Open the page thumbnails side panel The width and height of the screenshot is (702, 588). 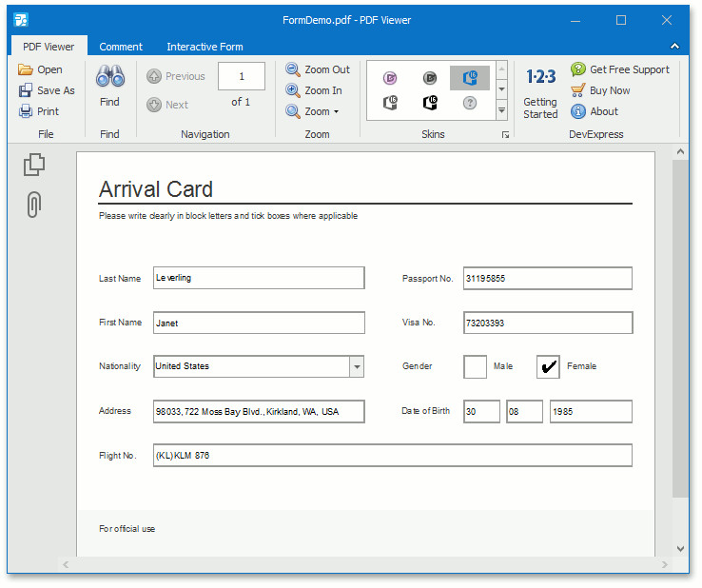(34, 166)
